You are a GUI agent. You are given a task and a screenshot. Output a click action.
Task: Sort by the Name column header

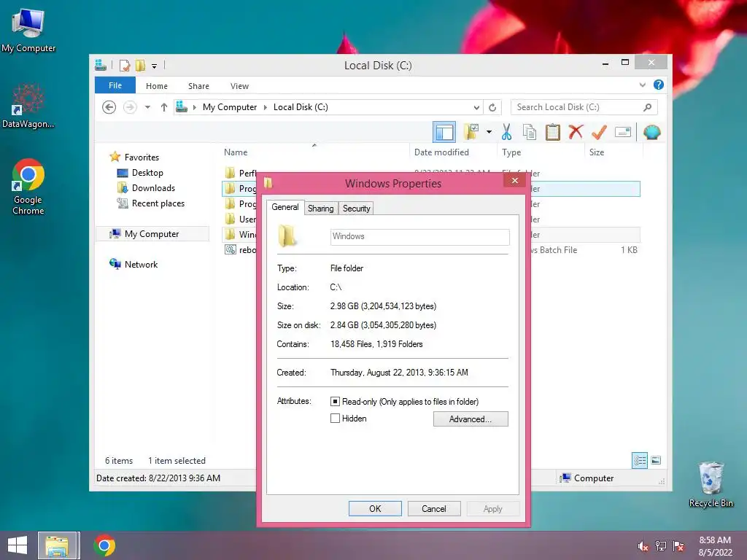point(236,152)
